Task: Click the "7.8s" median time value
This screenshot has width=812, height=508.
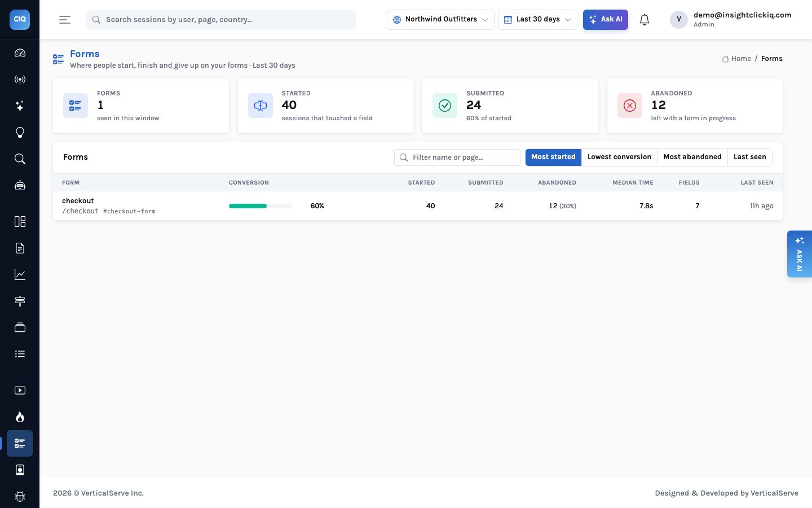Action: 646,206
